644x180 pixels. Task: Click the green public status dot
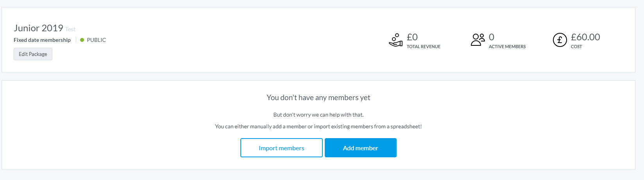click(82, 40)
